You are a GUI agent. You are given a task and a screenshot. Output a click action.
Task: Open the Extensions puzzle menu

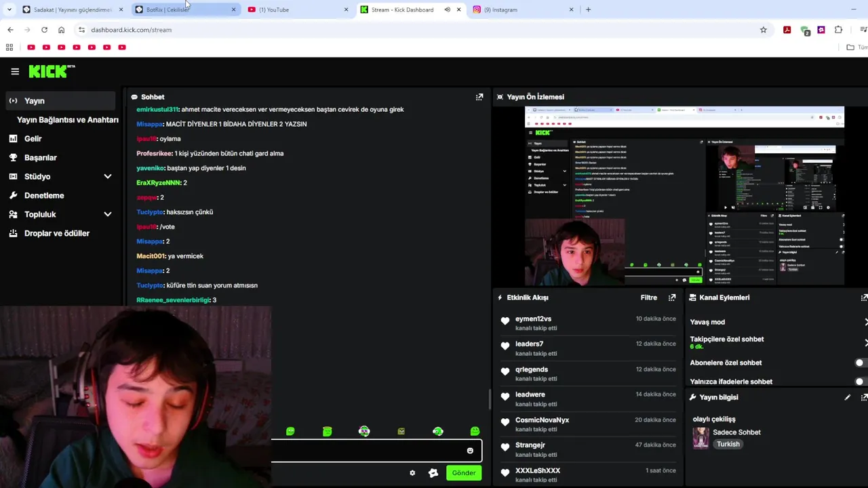[x=838, y=30]
